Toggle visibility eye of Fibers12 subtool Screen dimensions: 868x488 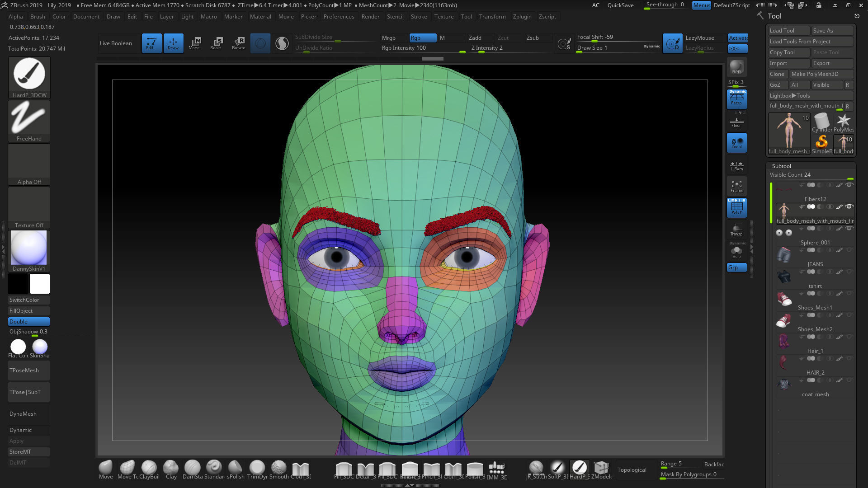849,185
